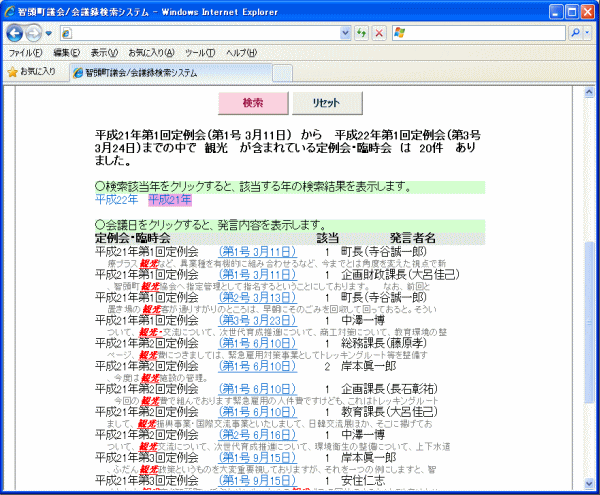Click the Live Search input box
This screenshot has height=495, width=600.
(479, 33)
